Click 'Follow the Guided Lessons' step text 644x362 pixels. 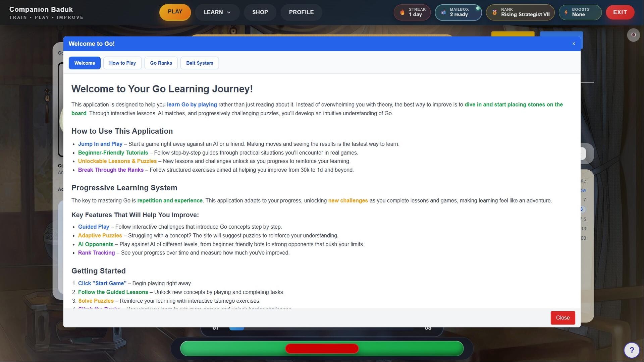113,292
